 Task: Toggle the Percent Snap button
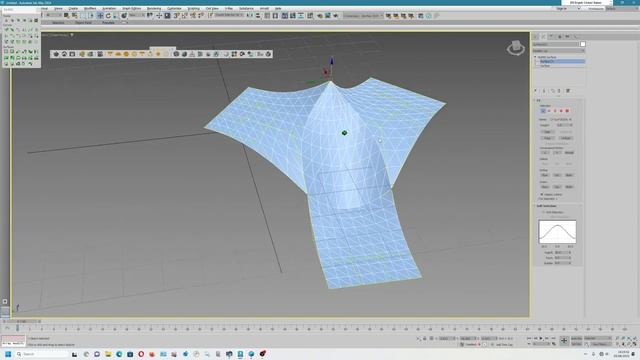(193, 16)
